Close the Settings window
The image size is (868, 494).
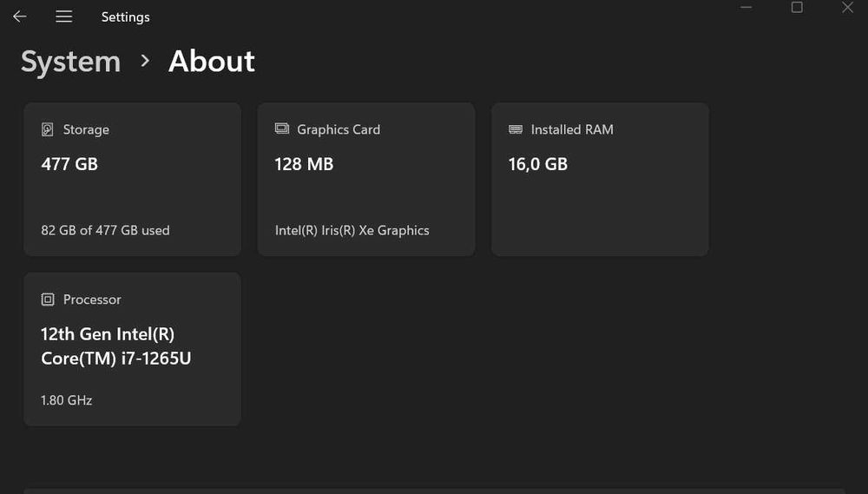[848, 8]
